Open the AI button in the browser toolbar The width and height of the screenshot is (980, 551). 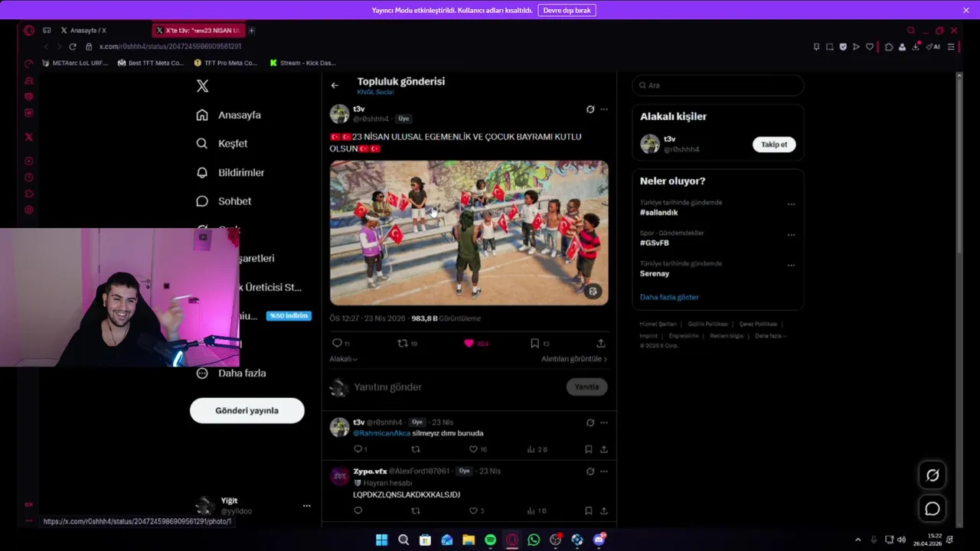[x=933, y=47]
